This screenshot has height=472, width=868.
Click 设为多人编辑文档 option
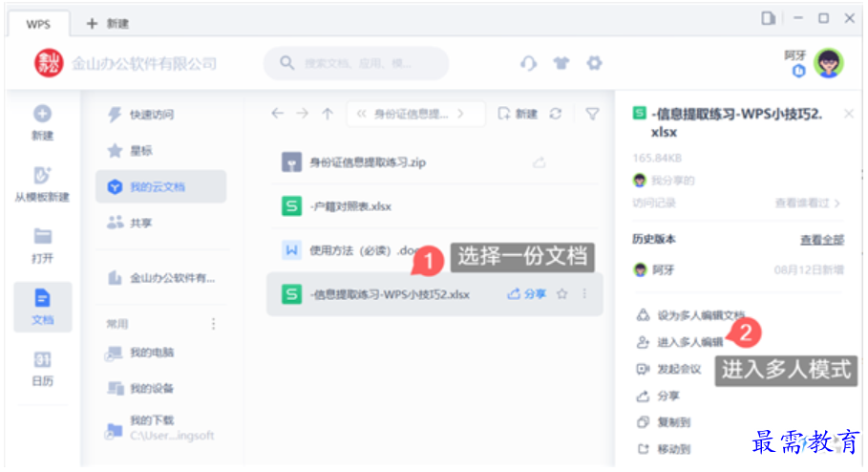690,315
